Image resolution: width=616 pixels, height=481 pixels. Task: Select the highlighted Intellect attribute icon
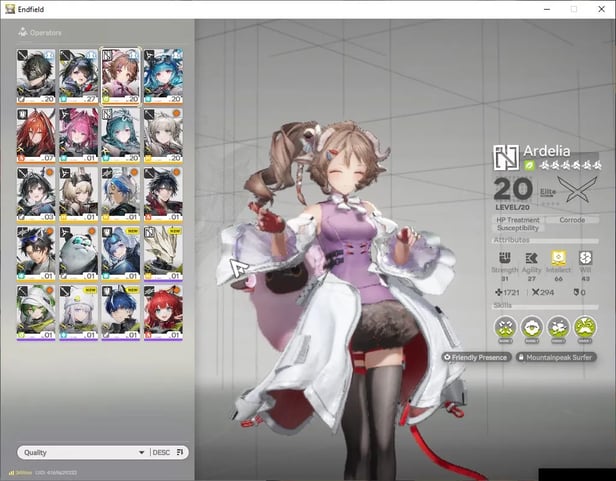click(558, 259)
